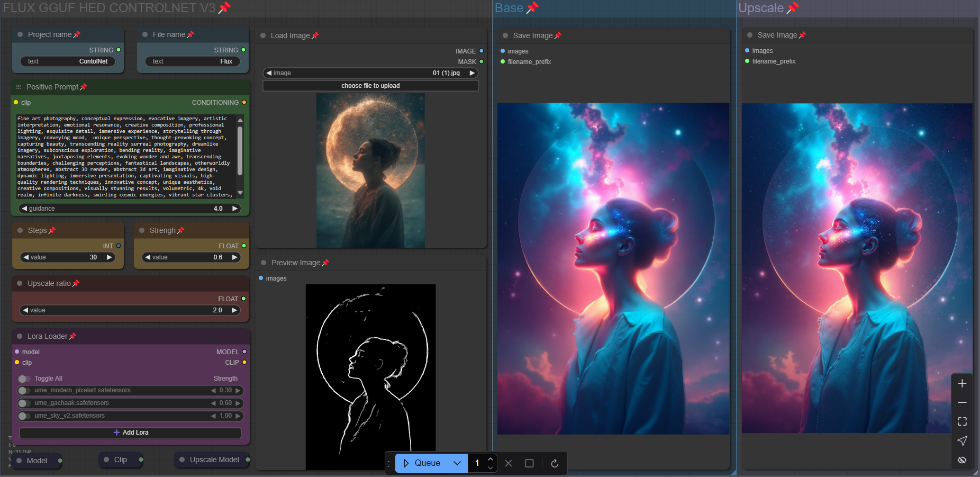
Task: Collapse the Positive Prompt node
Action: pos(19,87)
